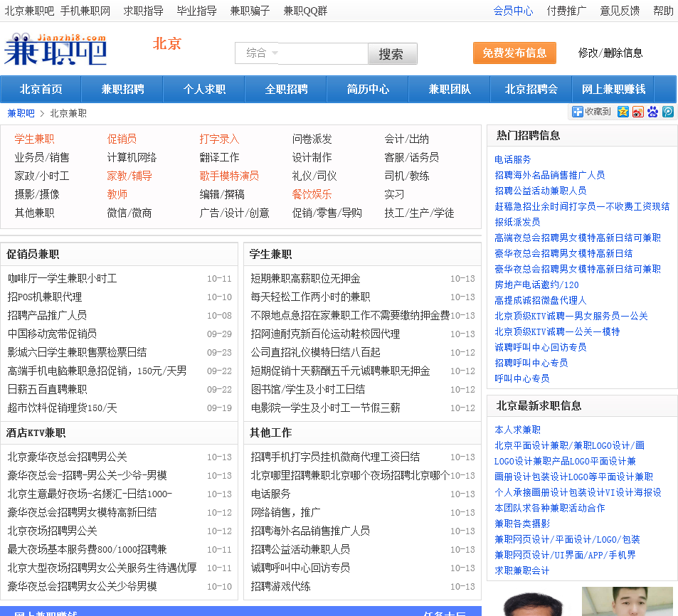This screenshot has width=678, height=616.
Task: Open hot listing 高提成诚招微盘代理人
Action: point(541,300)
